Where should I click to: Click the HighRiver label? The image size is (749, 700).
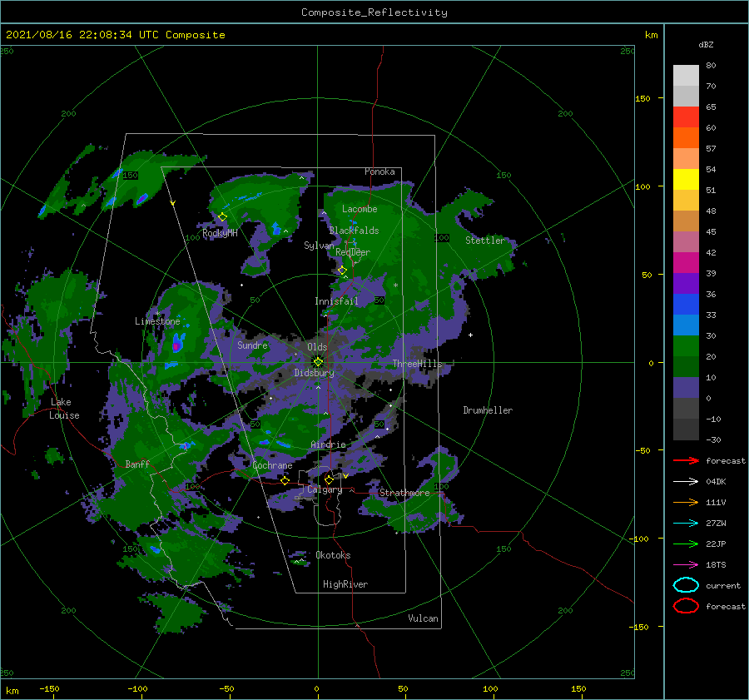tap(345, 584)
